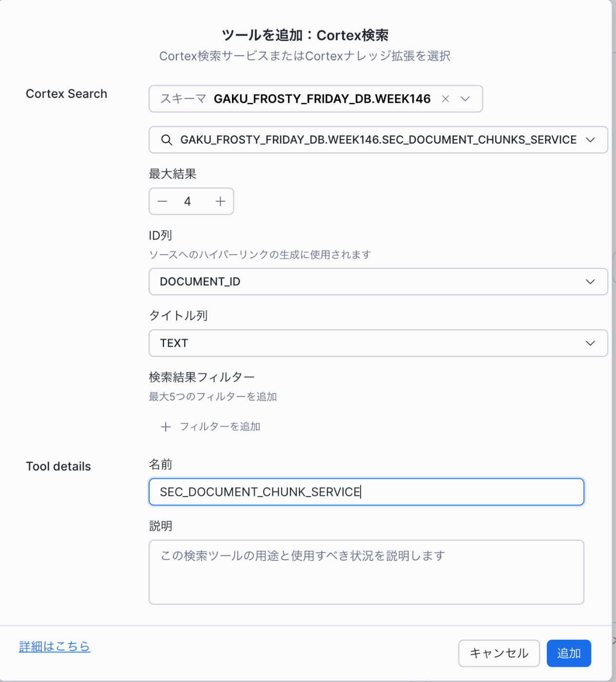
Task: Click the blue 追加 button
Action: tap(569, 653)
